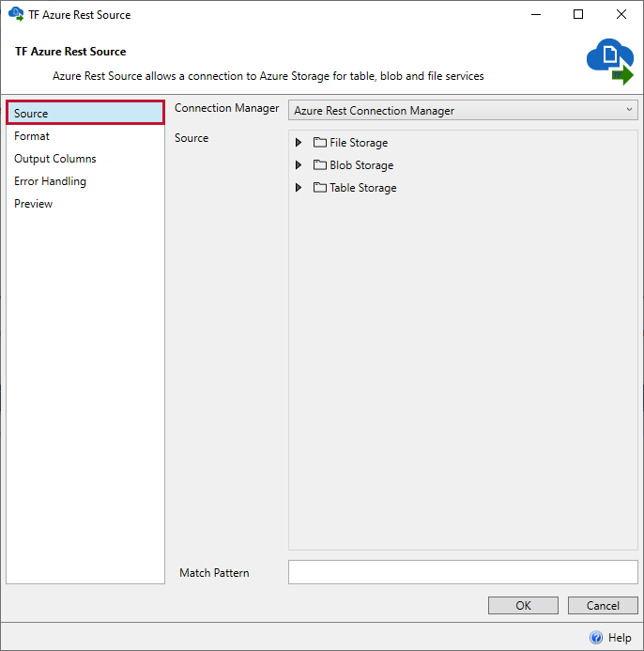
Task: Select the File Storage tree label
Action: [x=359, y=143]
